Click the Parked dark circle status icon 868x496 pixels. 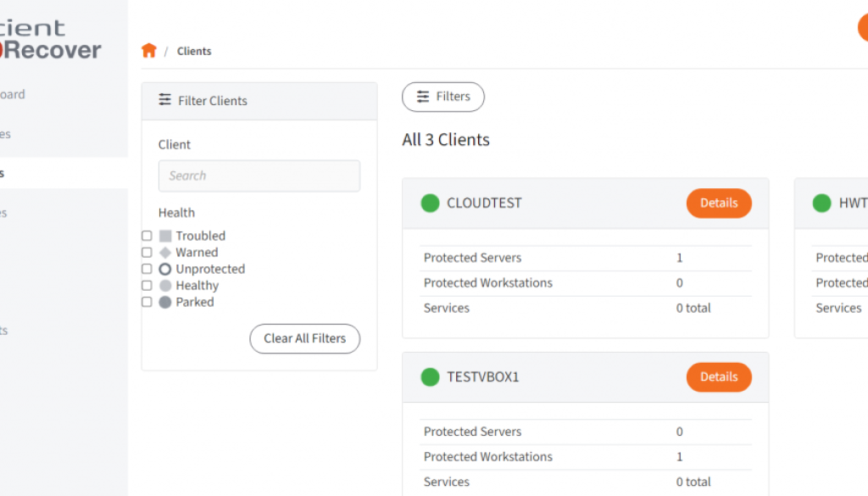(x=165, y=302)
